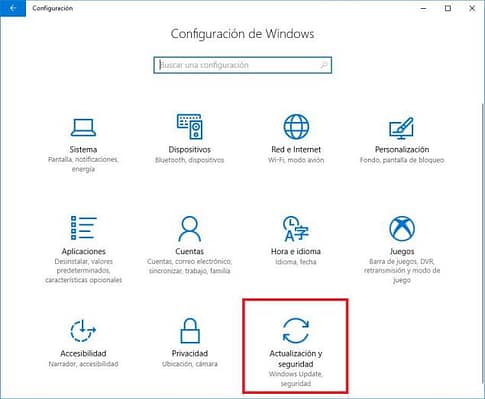Click 'Bluetooth, dispositivos' description
This screenshot has width=485, height=399.
click(x=189, y=160)
